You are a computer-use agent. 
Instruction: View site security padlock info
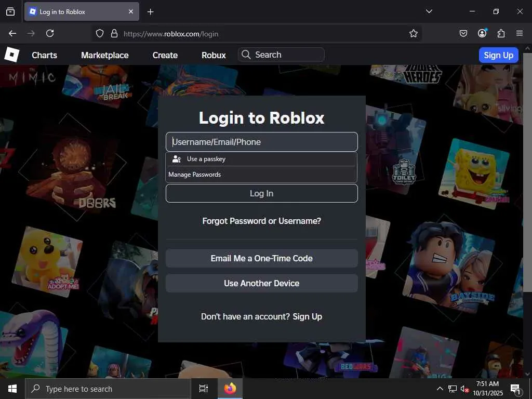[x=114, y=33]
